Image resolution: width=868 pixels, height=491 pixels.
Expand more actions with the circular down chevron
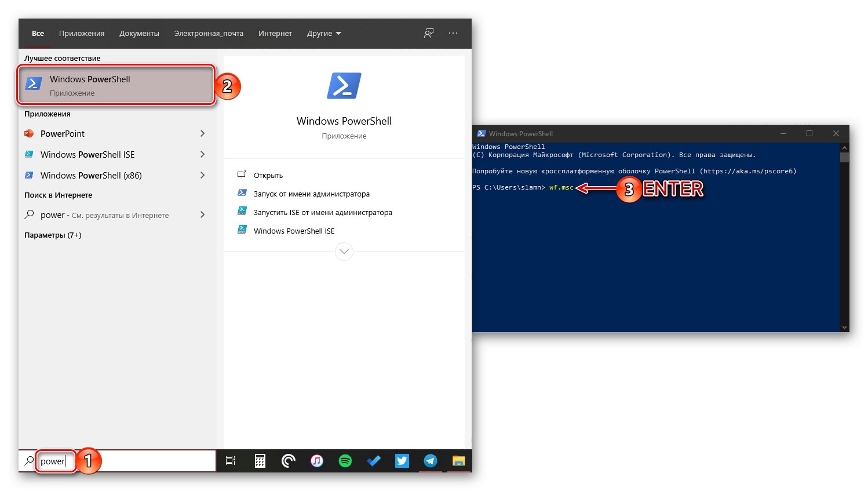click(344, 252)
